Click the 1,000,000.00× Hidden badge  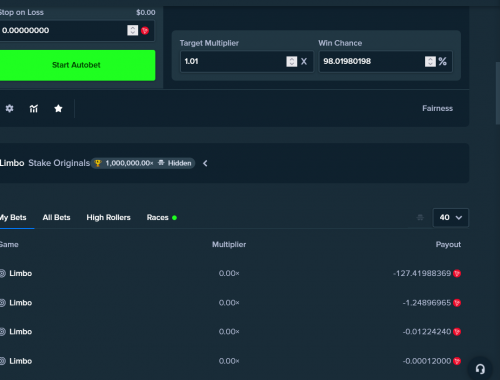pyautogui.click(x=143, y=163)
